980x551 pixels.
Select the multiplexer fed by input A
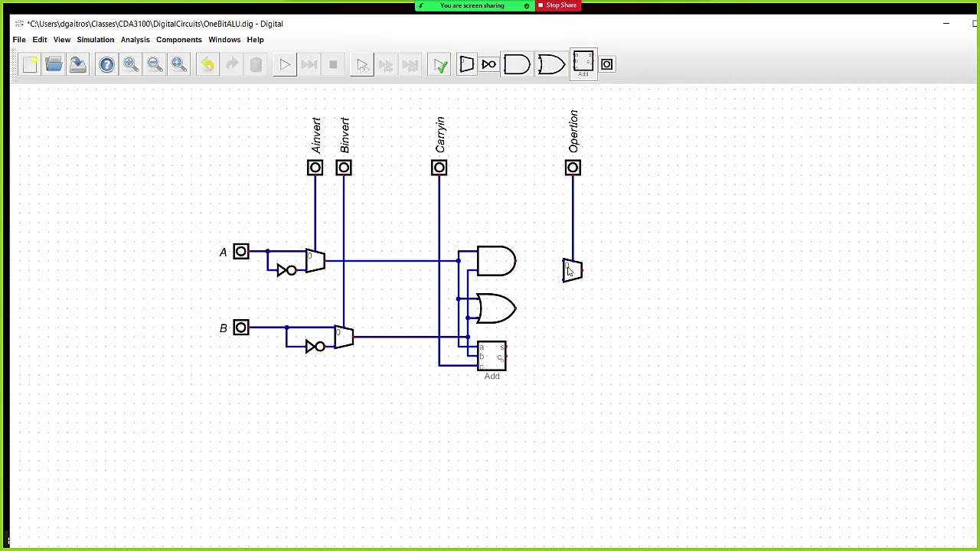315,261
